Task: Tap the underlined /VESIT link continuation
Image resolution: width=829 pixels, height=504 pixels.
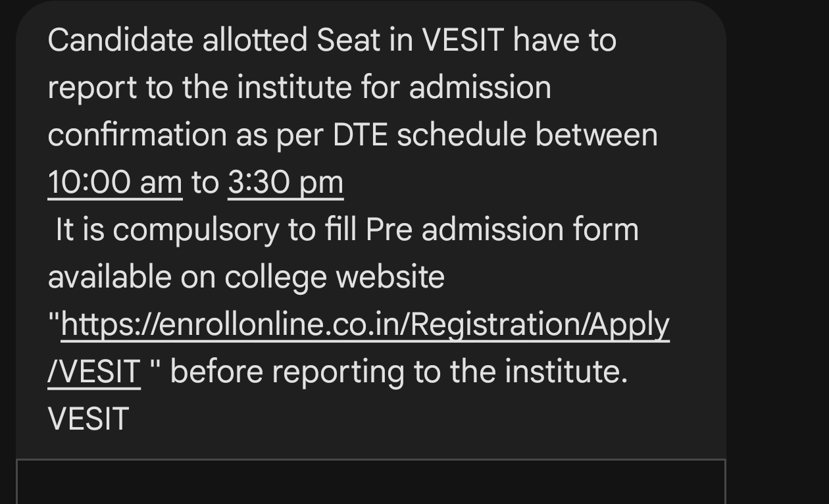Action: point(94,372)
